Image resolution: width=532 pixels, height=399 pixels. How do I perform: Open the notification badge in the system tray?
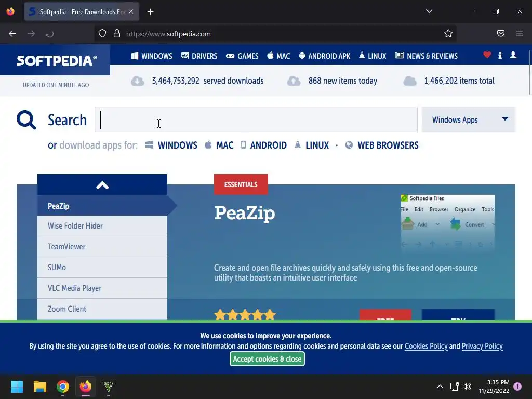pos(517,387)
